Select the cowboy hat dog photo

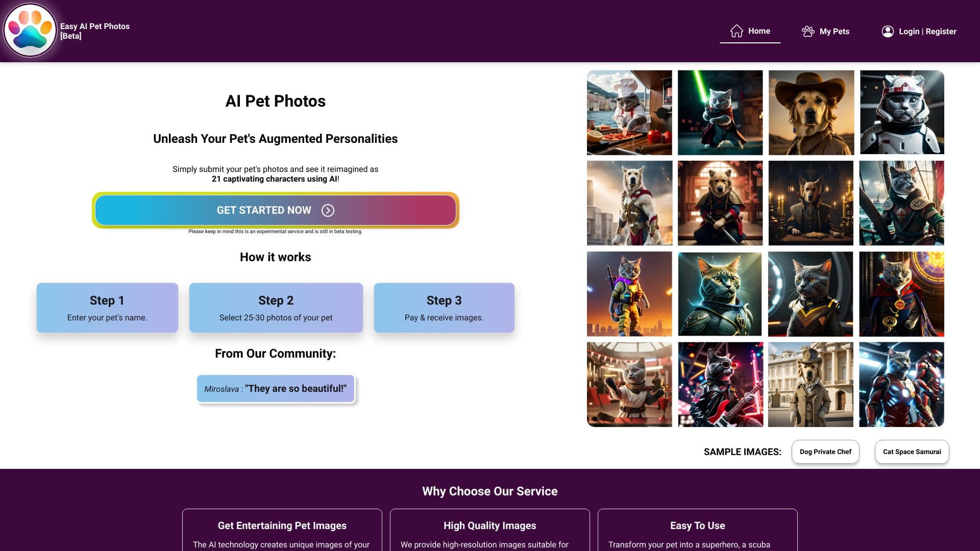pyautogui.click(x=811, y=112)
